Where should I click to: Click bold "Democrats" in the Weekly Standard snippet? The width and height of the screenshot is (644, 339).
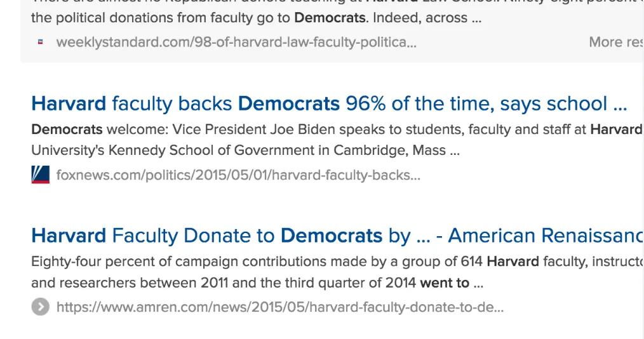(330, 18)
